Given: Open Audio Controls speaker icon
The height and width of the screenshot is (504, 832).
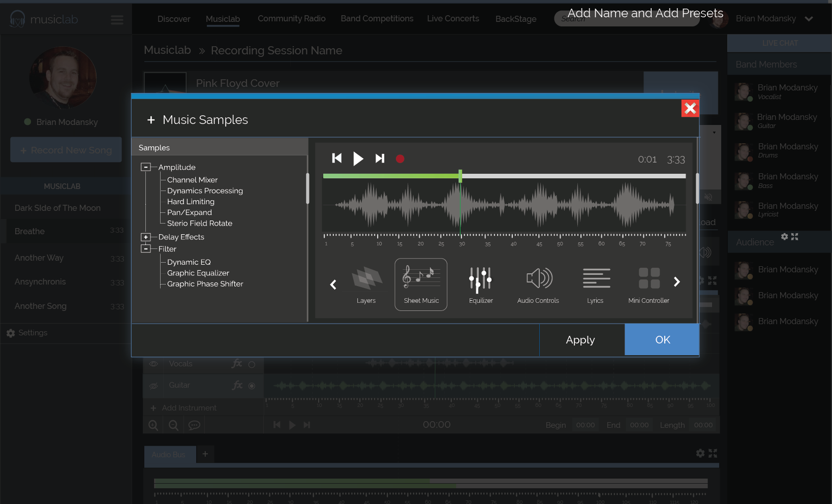Looking at the screenshot, I should pyautogui.click(x=539, y=278).
